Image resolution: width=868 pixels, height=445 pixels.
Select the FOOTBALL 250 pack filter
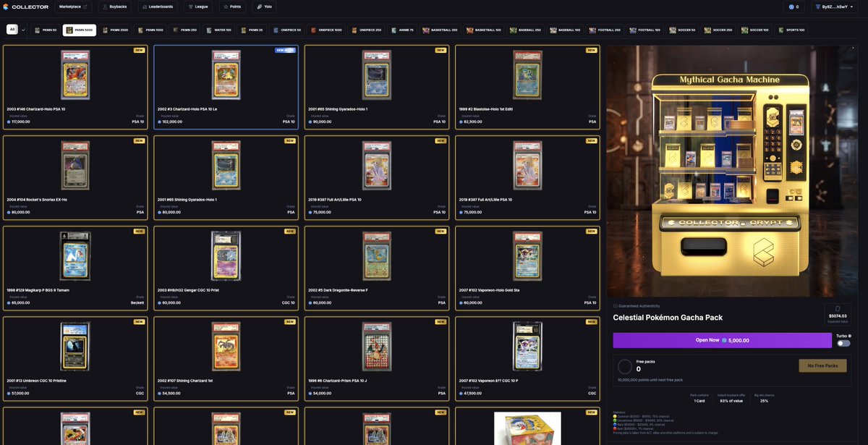pyautogui.click(x=606, y=30)
